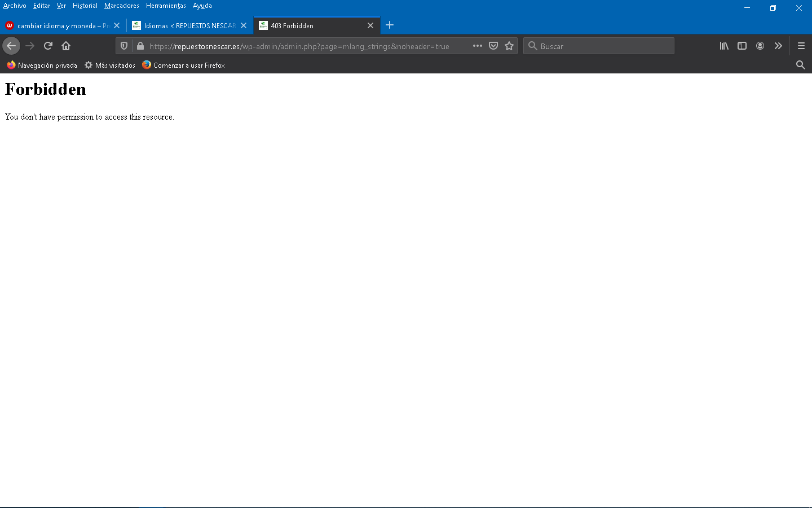
Task: Open a new tab with plus button
Action: (390, 25)
